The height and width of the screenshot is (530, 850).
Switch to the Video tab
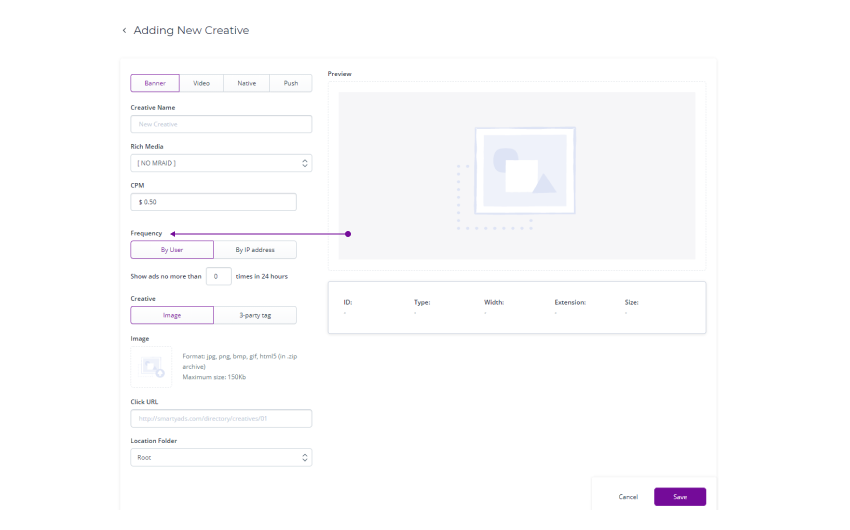tap(201, 84)
